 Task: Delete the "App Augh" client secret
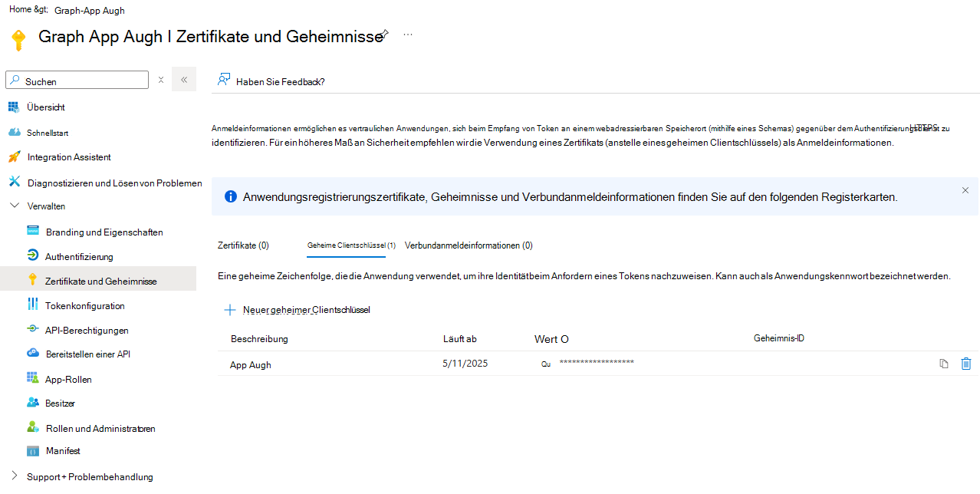tap(966, 364)
